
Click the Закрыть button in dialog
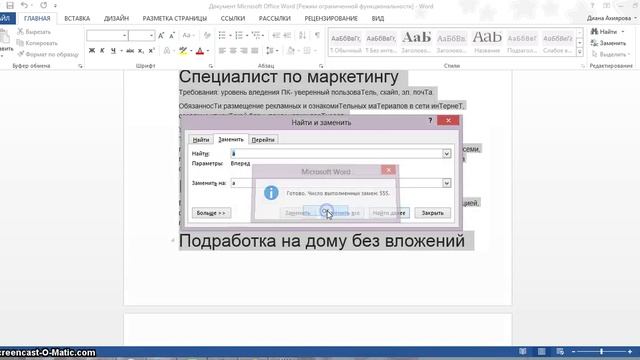point(433,213)
